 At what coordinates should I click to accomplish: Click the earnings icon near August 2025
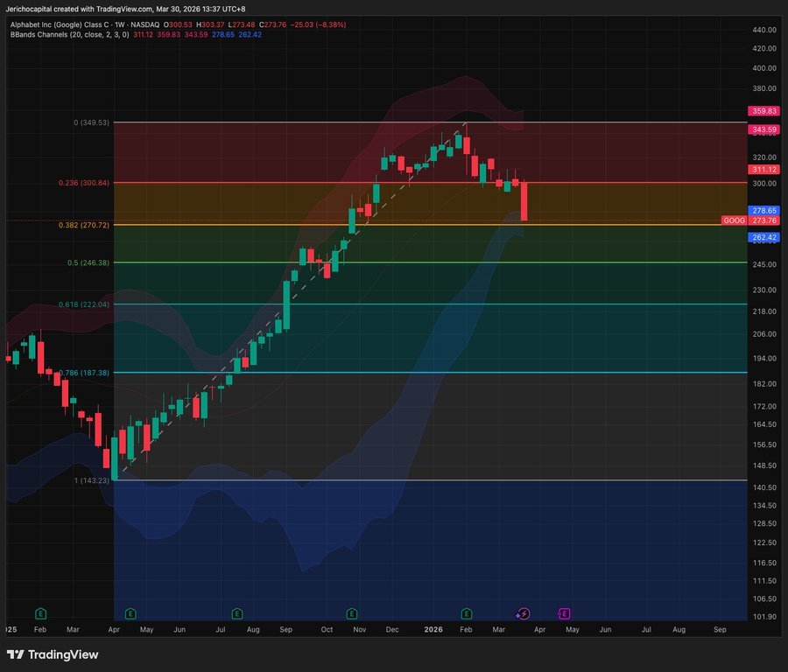[x=237, y=613]
